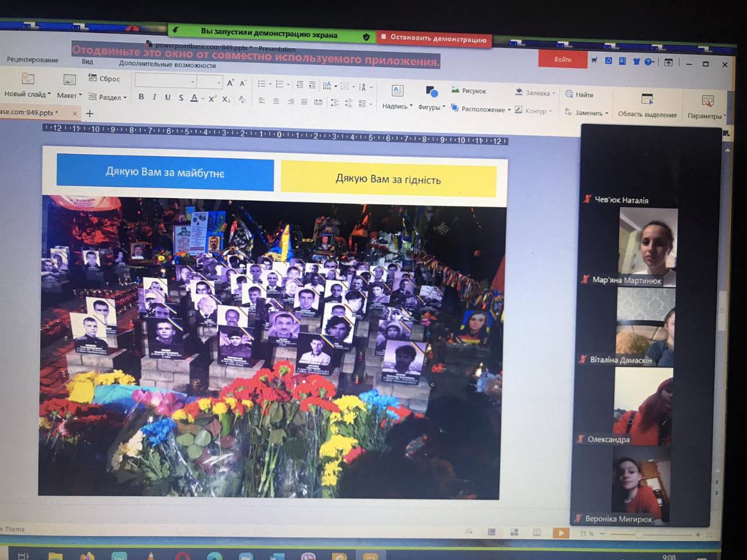Click the decrease indent icon
747x560 pixels.
click(299, 85)
